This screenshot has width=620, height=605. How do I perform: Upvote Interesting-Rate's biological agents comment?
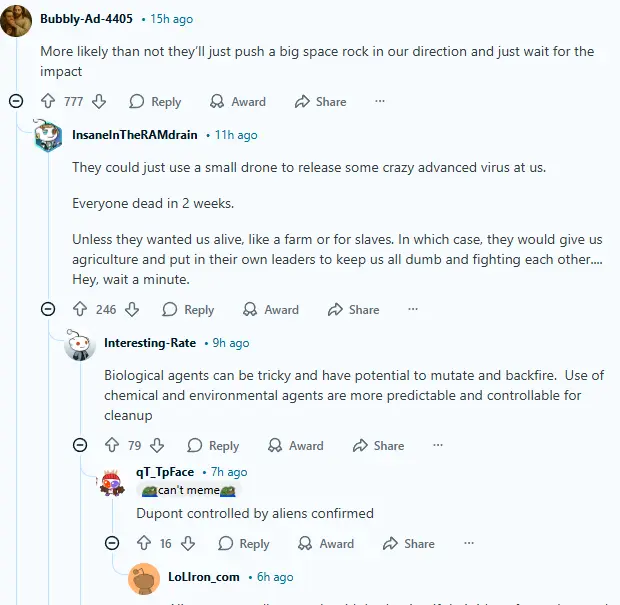[112, 446]
